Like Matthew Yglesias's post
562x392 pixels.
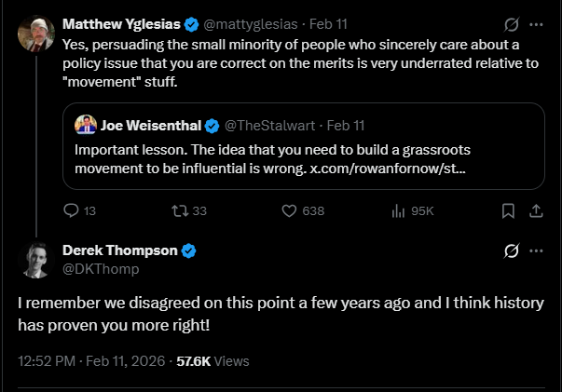coord(289,211)
